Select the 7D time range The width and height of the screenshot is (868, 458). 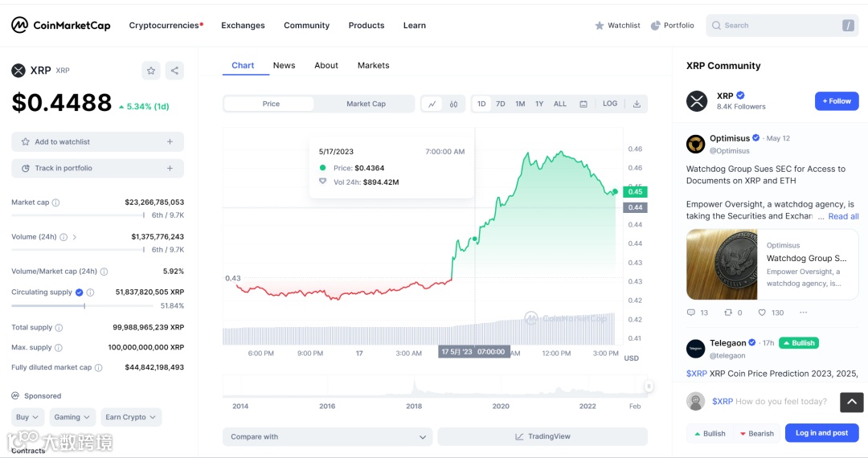click(501, 104)
